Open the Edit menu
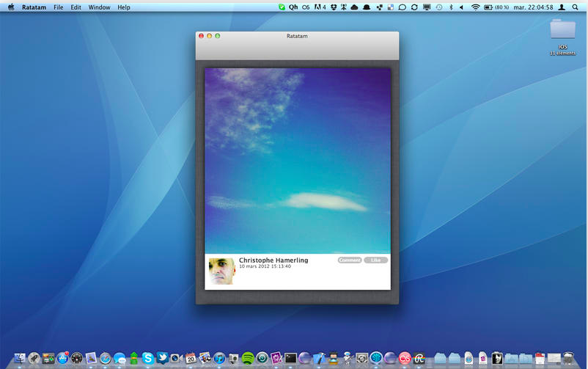This screenshot has width=588, height=369. click(76, 7)
